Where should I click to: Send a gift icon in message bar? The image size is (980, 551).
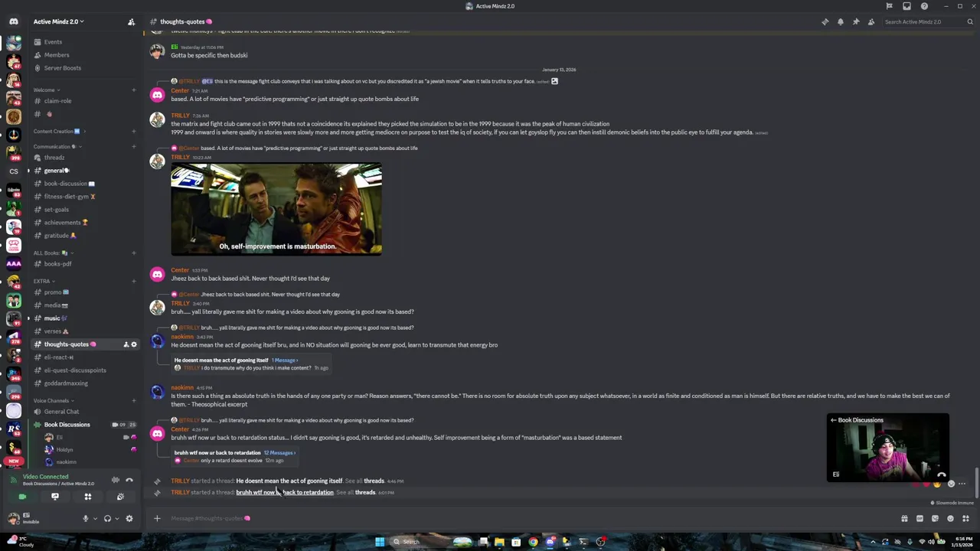[x=904, y=518]
